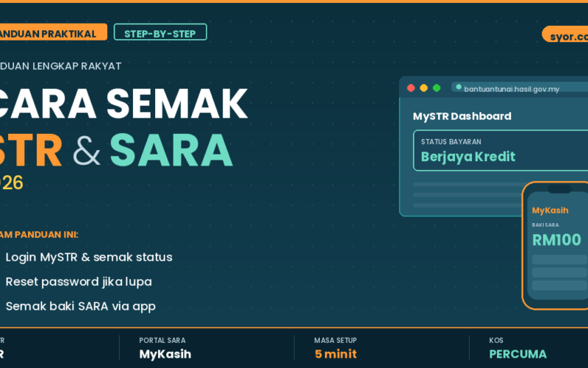
Task: Click the MySTR Dashboard heading
Action: tap(462, 116)
